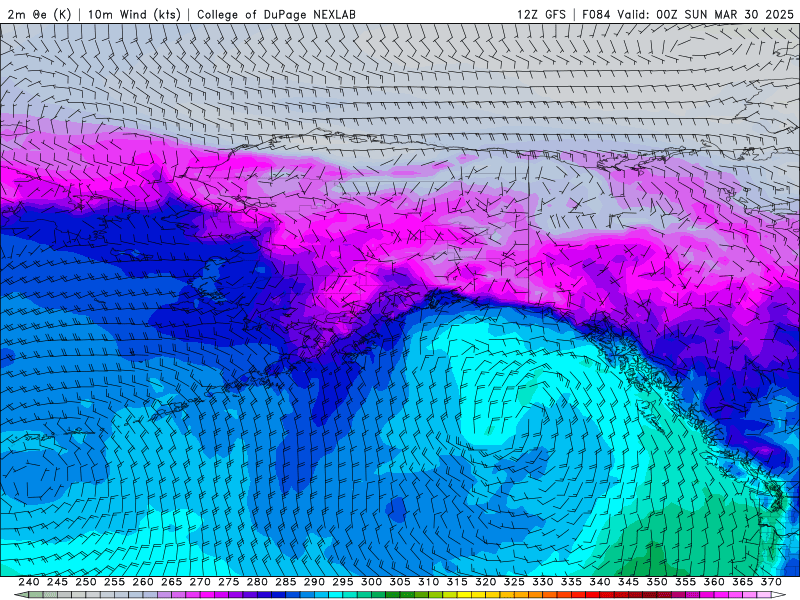The width and height of the screenshot is (800, 600).
Task: Click the 295 colorbar scale label
Action: tap(343, 582)
